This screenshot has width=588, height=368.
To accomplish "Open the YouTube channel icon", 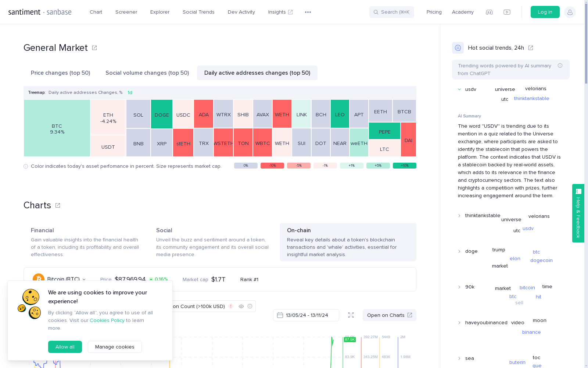I will 507,12.
